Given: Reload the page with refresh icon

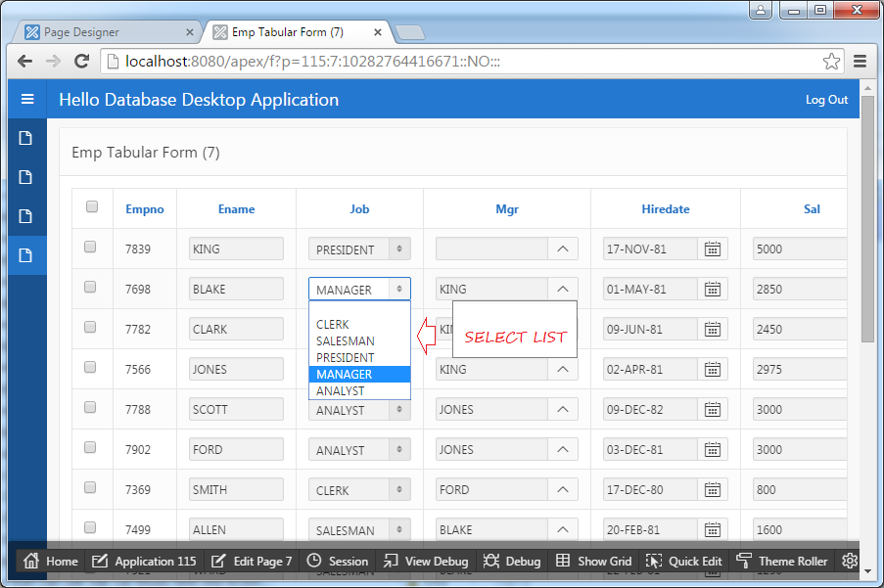Looking at the screenshot, I should click(x=82, y=61).
